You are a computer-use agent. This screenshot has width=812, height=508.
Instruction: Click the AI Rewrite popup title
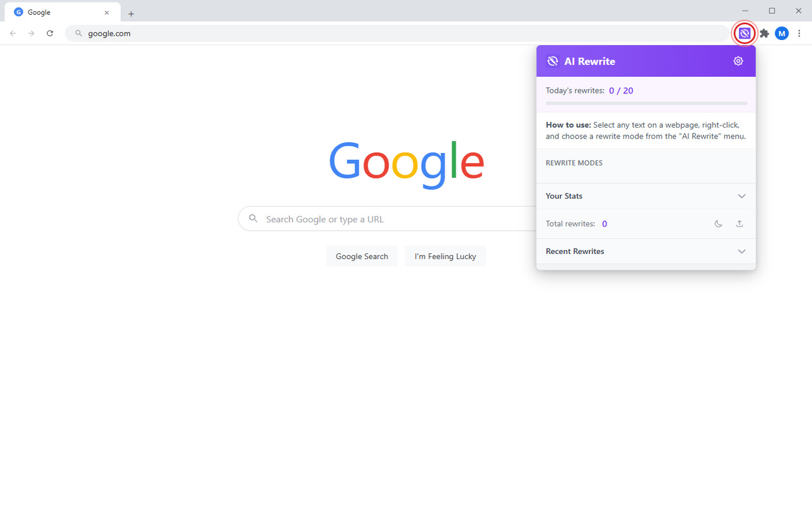pos(590,61)
